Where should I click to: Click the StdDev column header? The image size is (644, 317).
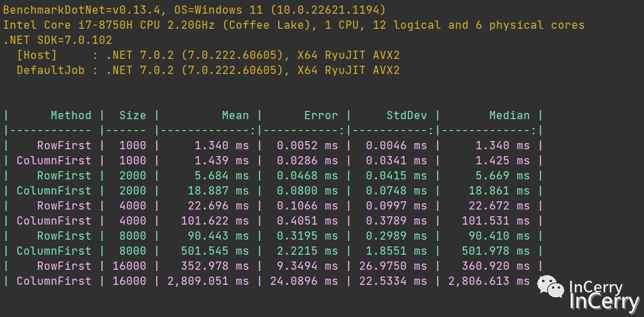pyautogui.click(x=406, y=116)
